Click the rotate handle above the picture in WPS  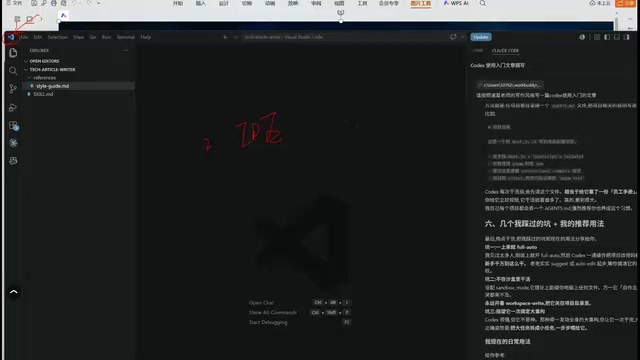pyautogui.click(x=341, y=12)
